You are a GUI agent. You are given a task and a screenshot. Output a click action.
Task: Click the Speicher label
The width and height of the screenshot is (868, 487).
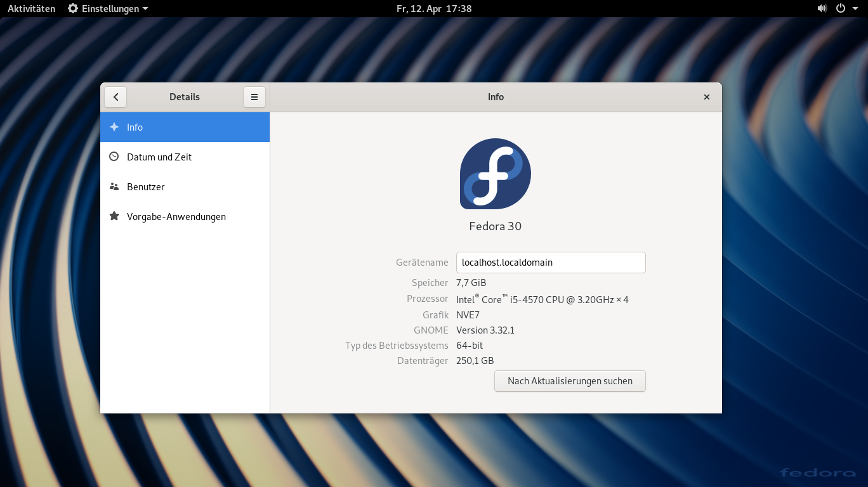pyautogui.click(x=430, y=283)
